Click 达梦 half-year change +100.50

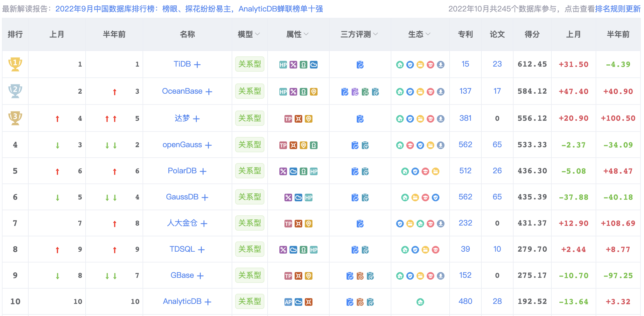click(618, 118)
